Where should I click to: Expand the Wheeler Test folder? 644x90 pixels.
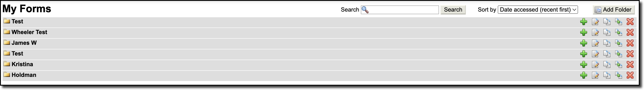[x=29, y=32]
